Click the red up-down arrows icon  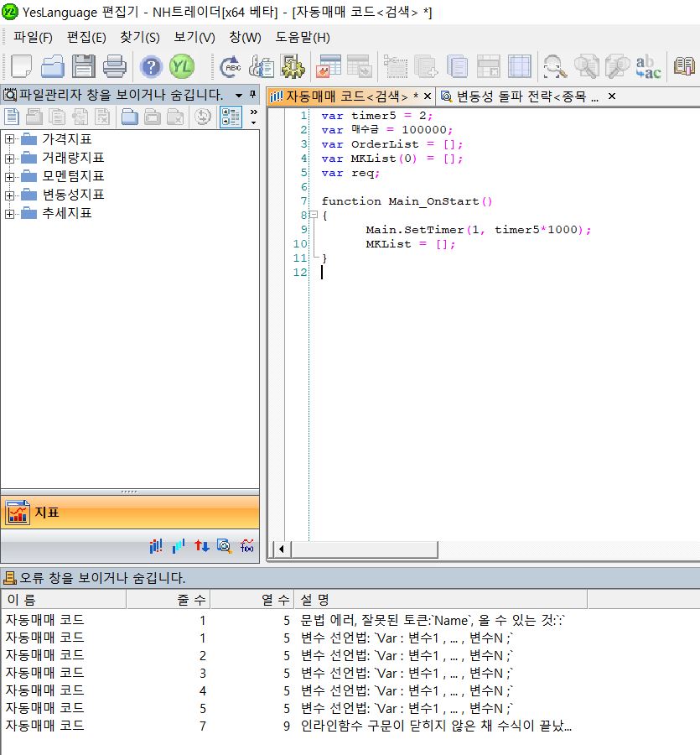[x=202, y=546]
